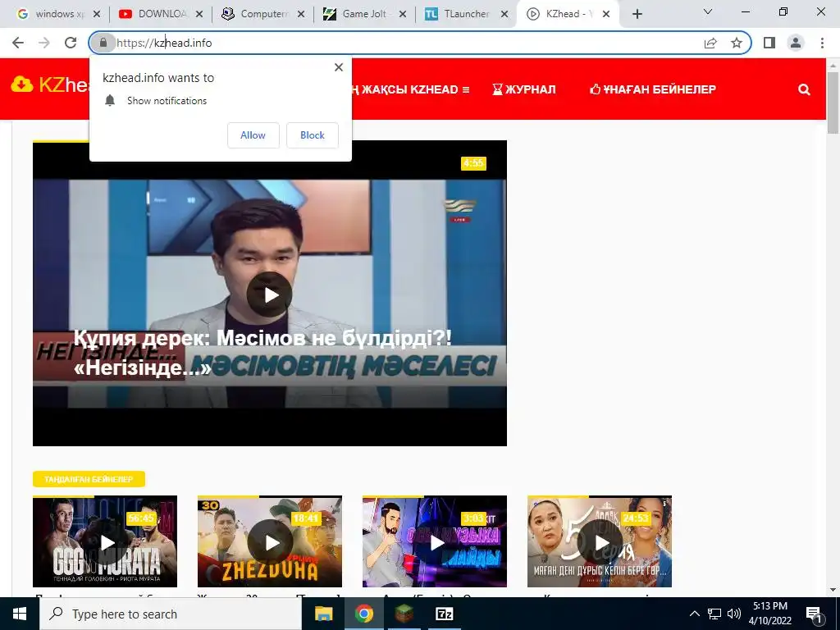The height and width of the screenshot is (630, 840).
Task: Click the page vertical scrollbar thumb
Action: 833,102
